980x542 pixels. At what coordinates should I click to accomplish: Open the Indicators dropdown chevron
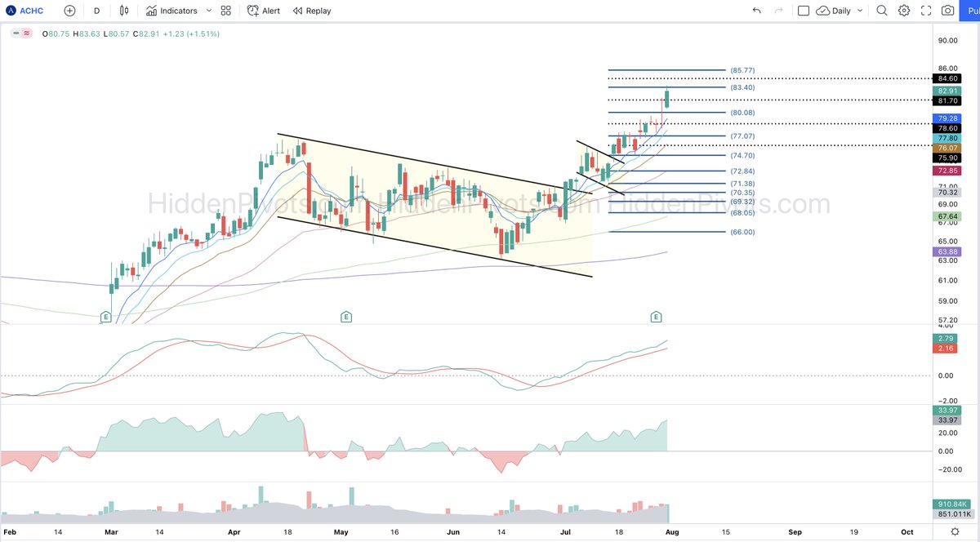pyautogui.click(x=208, y=11)
